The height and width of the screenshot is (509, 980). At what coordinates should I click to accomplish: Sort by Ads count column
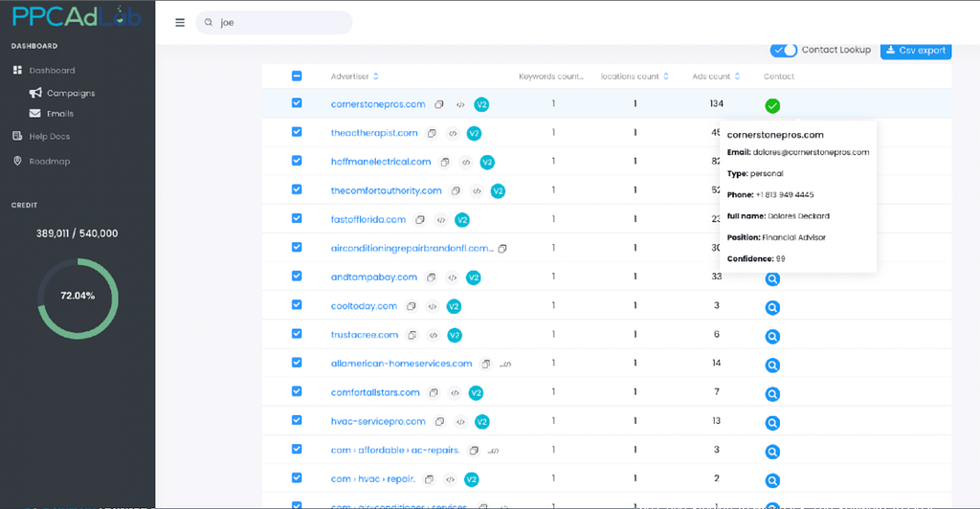(x=736, y=77)
